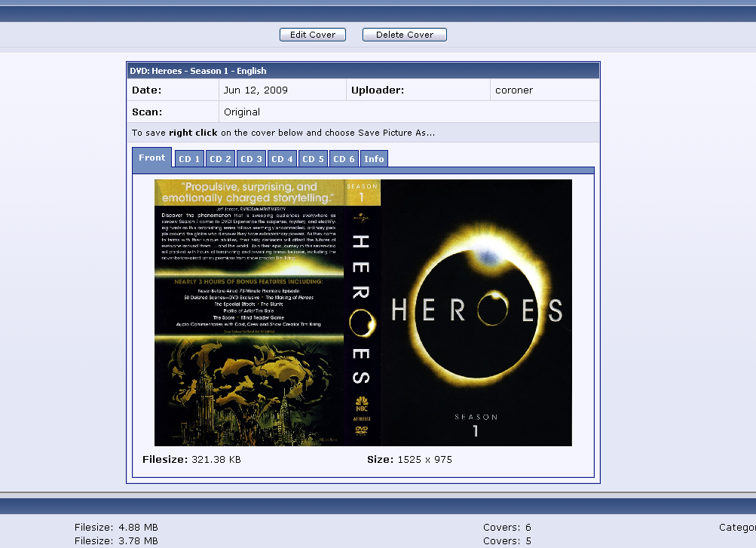Click the Scan value Original
Screen dimensions: 756x548
(242, 112)
